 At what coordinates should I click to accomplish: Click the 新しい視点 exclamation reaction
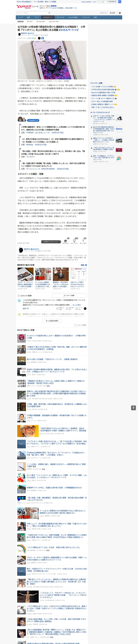click(83, 241)
